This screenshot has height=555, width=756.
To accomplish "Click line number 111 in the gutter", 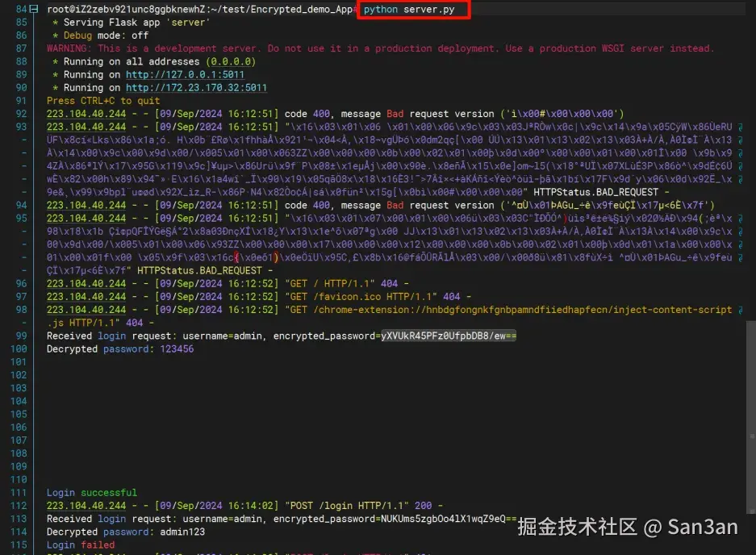I will point(19,493).
